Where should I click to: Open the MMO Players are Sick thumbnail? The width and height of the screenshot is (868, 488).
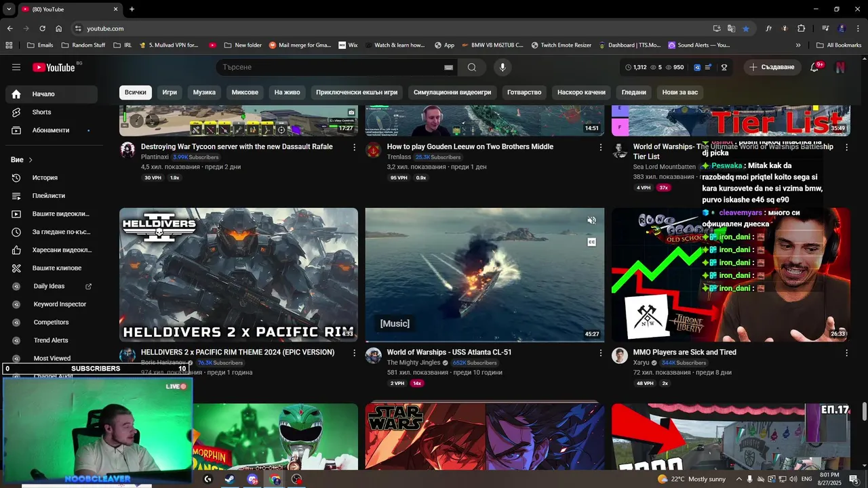tap(731, 275)
